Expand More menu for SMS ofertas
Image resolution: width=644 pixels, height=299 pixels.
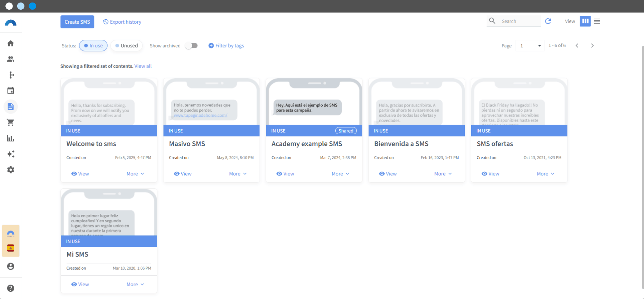[546, 174]
